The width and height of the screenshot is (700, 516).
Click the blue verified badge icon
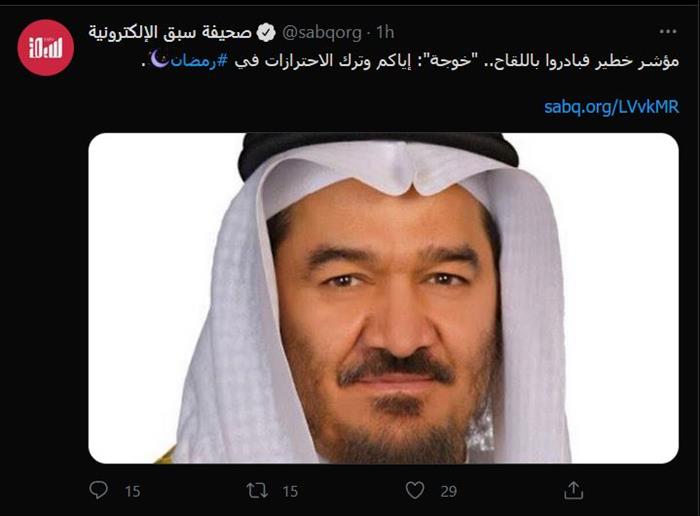(266, 33)
